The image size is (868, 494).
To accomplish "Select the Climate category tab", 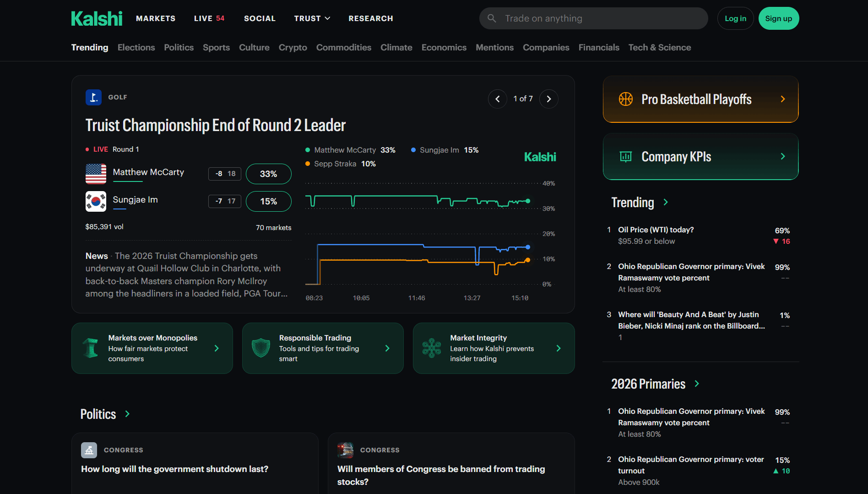I will pyautogui.click(x=396, y=47).
